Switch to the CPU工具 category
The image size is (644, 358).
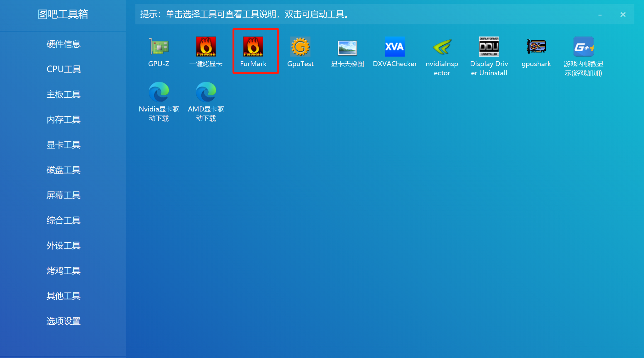pyautogui.click(x=63, y=69)
